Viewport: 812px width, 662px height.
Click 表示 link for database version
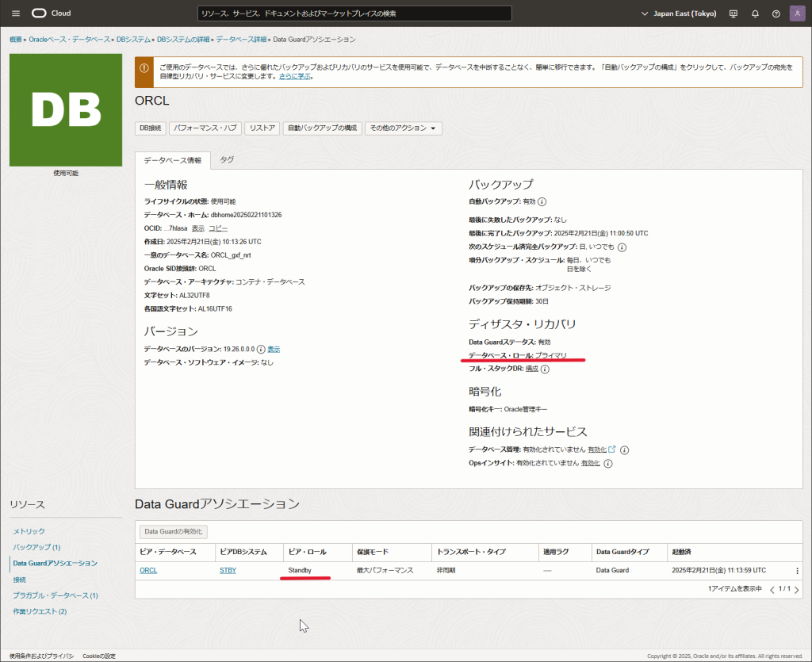point(274,350)
